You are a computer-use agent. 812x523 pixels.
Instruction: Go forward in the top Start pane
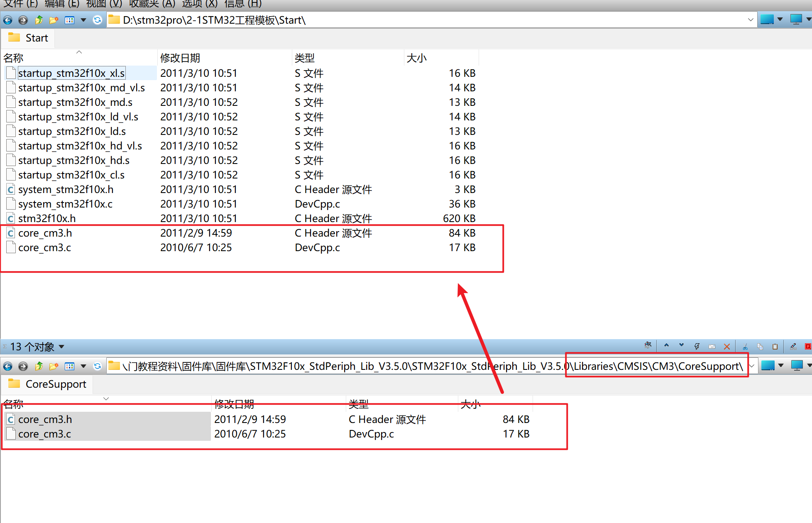[x=23, y=20]
